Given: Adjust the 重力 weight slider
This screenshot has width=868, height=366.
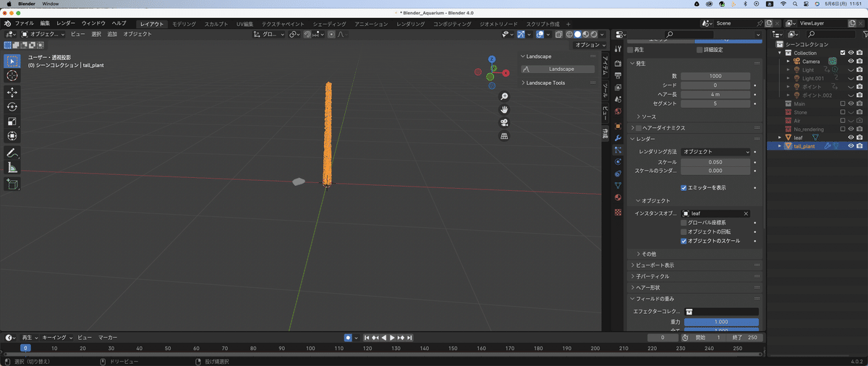Looking at the screenshot, I should pos(721,322).
